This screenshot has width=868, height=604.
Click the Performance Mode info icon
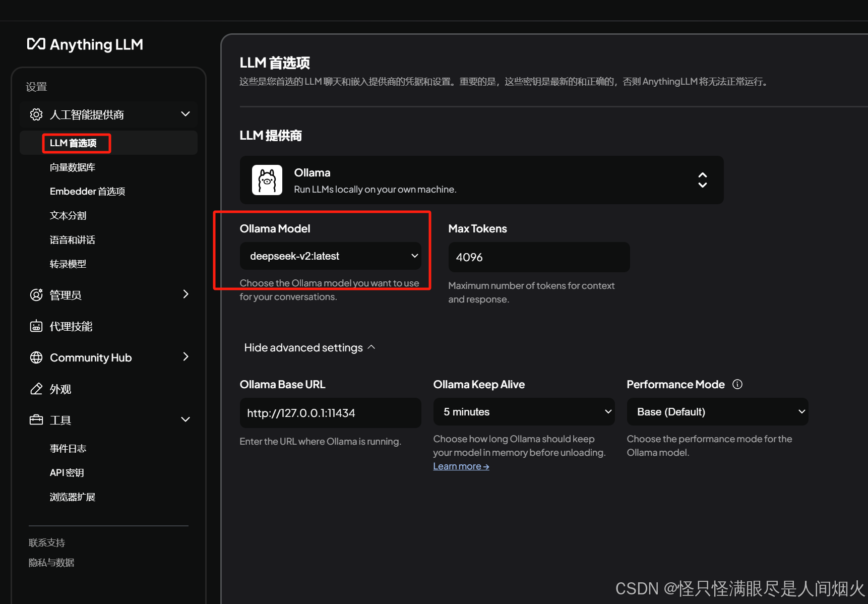click(x=737, y=384)
